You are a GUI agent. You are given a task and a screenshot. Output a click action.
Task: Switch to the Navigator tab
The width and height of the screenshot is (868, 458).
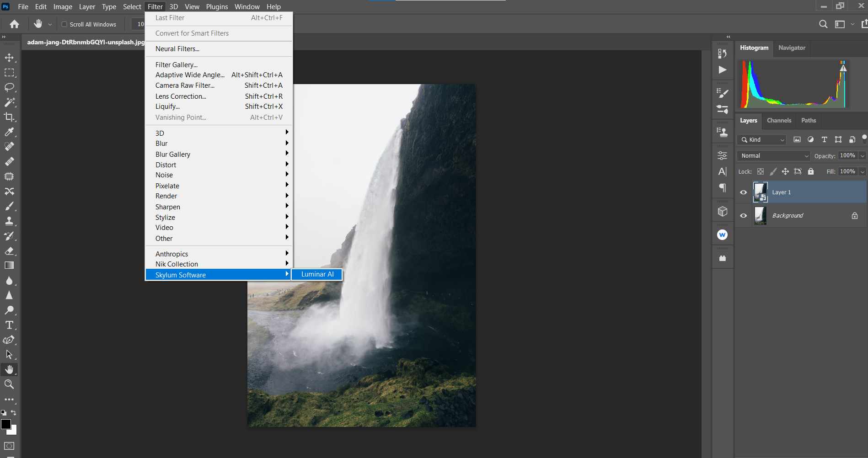pyautogui.click(x=792, y=48)
